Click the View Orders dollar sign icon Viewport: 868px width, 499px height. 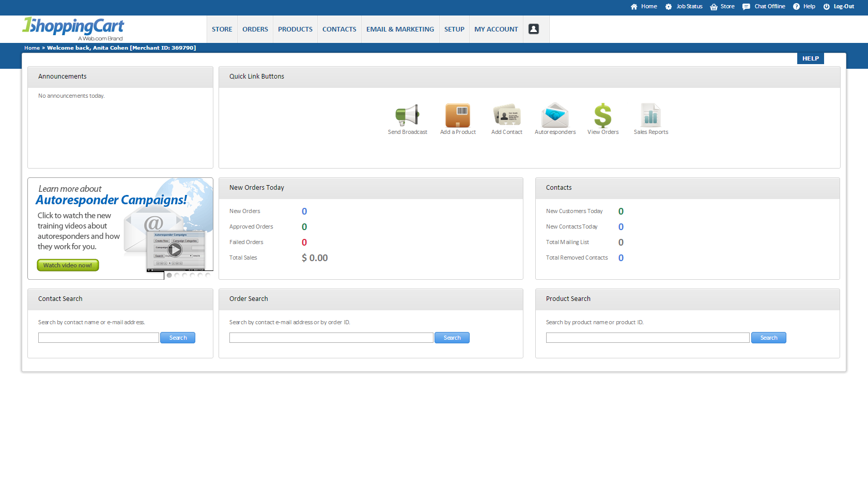[602, 115]
